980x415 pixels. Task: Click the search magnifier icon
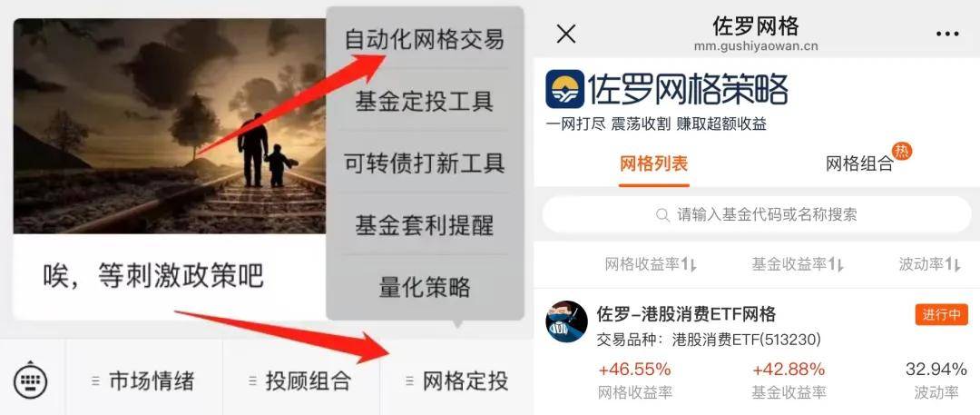[x=663, y=215]
